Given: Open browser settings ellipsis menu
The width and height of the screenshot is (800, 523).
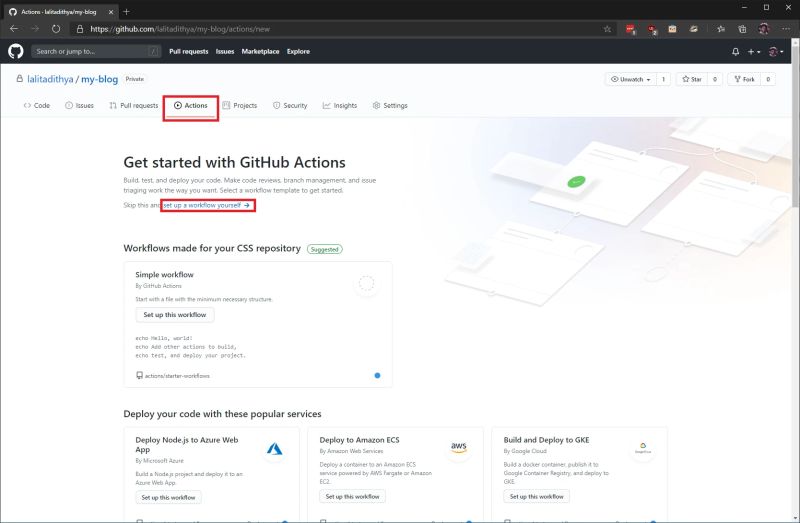Looking at the screenshot, I should coord(786,29).
